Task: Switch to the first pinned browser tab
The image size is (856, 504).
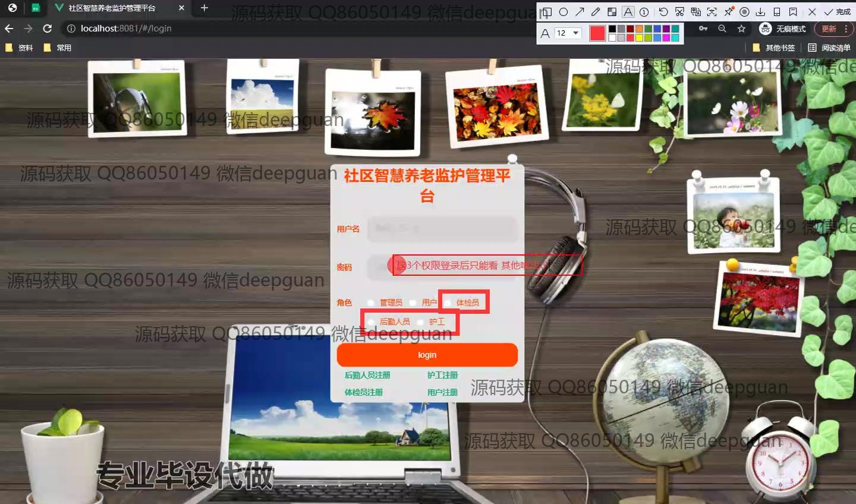Action: pos(12,8)
